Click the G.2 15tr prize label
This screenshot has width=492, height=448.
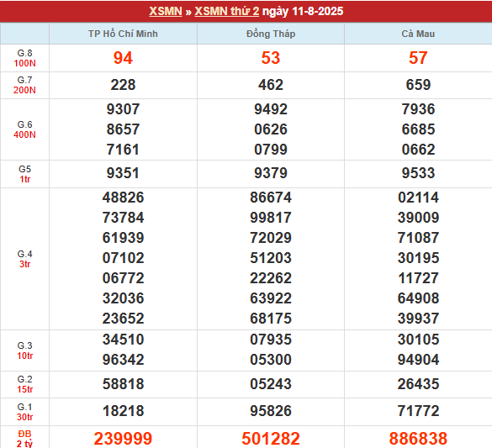pyautogui.click(x=24, y=384)
